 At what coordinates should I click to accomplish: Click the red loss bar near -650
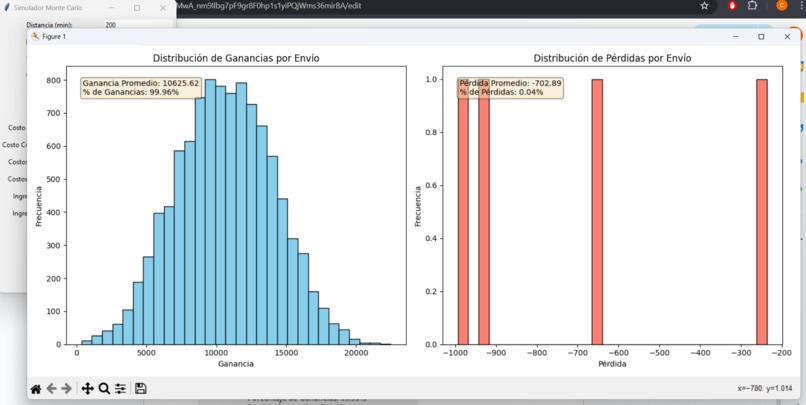597,212
